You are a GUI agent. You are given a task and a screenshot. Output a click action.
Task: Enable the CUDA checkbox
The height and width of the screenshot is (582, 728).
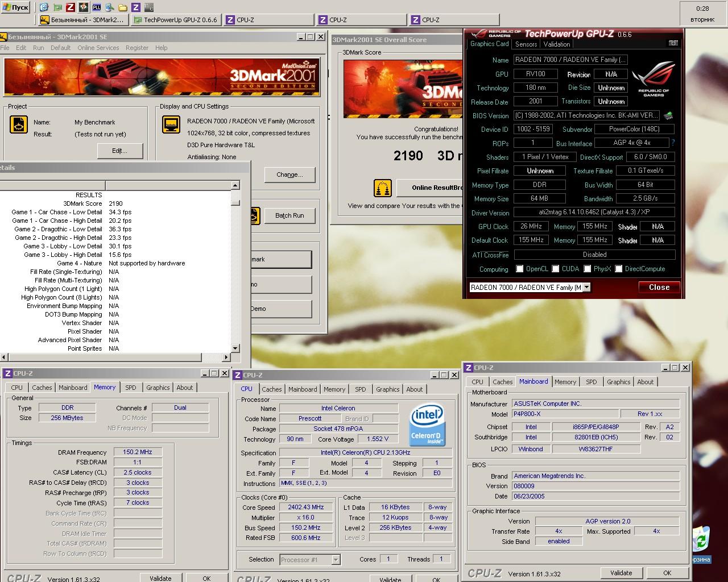click(555, 269)
